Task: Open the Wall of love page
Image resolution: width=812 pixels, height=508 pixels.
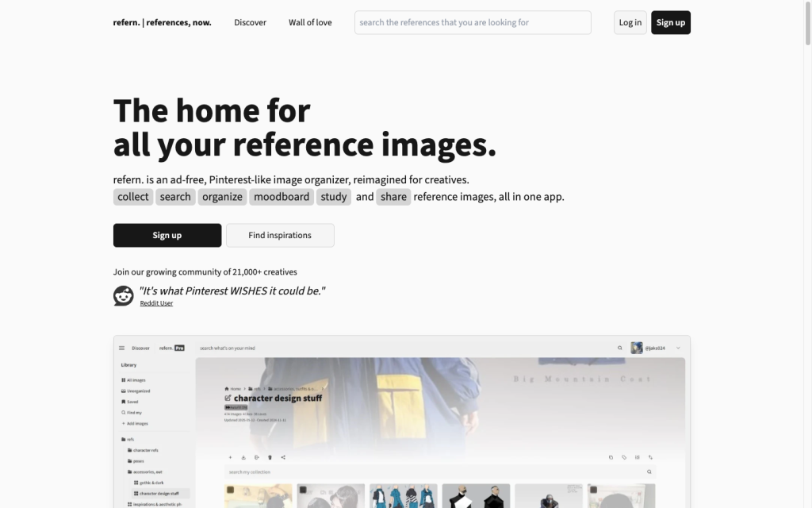Action: [x=310, y=22]
